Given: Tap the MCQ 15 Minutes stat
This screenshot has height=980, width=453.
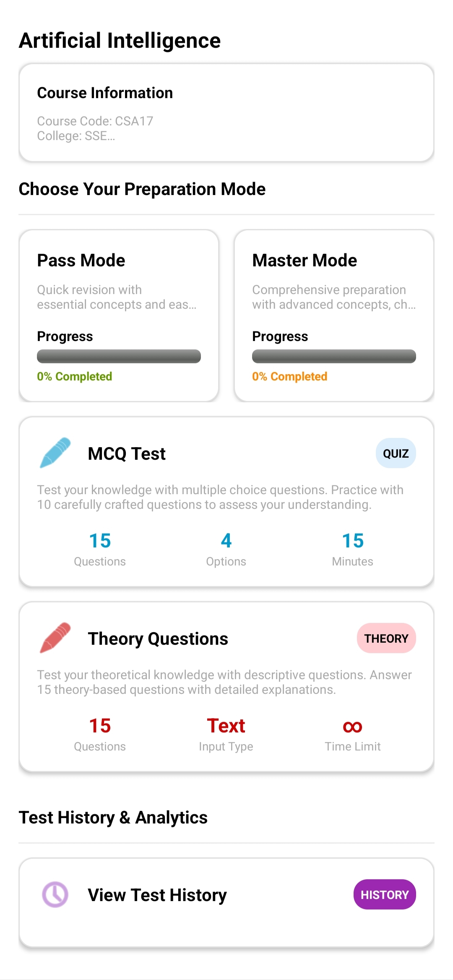Looking at the screenshot, I should [352, 549].
